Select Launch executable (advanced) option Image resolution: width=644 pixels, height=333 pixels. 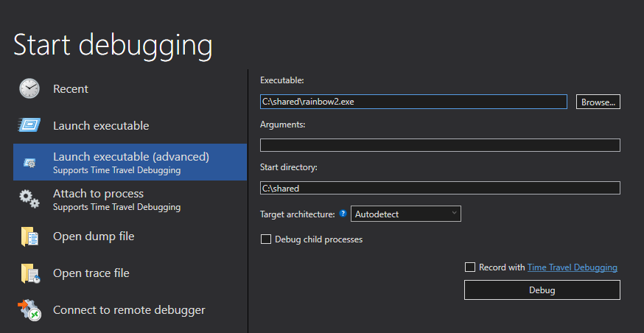pos(130,162)
